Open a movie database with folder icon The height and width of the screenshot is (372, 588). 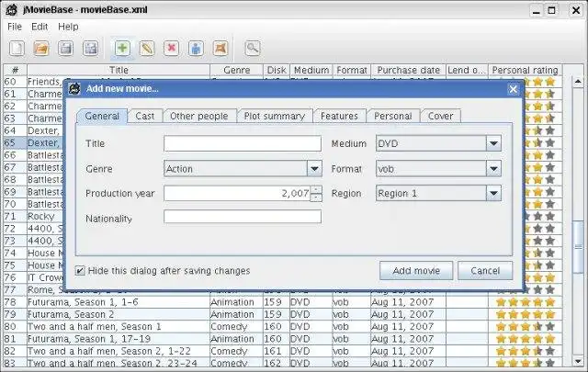point(41,48)
